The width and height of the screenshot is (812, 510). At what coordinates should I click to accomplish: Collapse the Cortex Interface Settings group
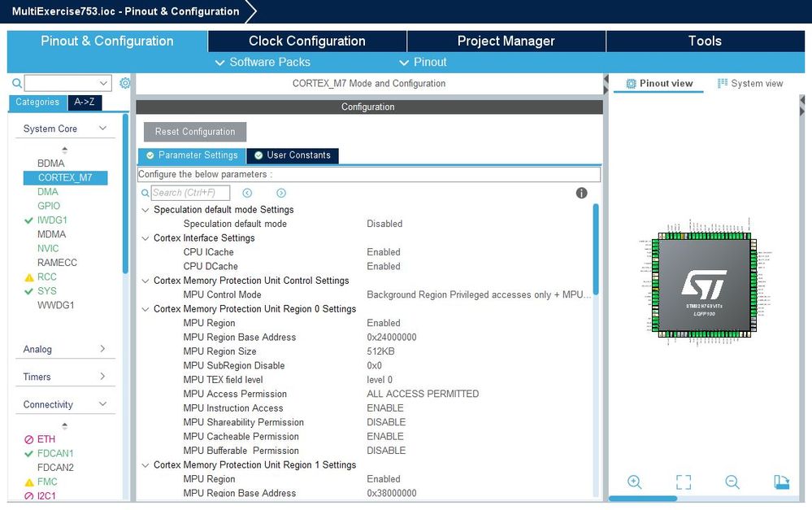(x=145, y=238)
